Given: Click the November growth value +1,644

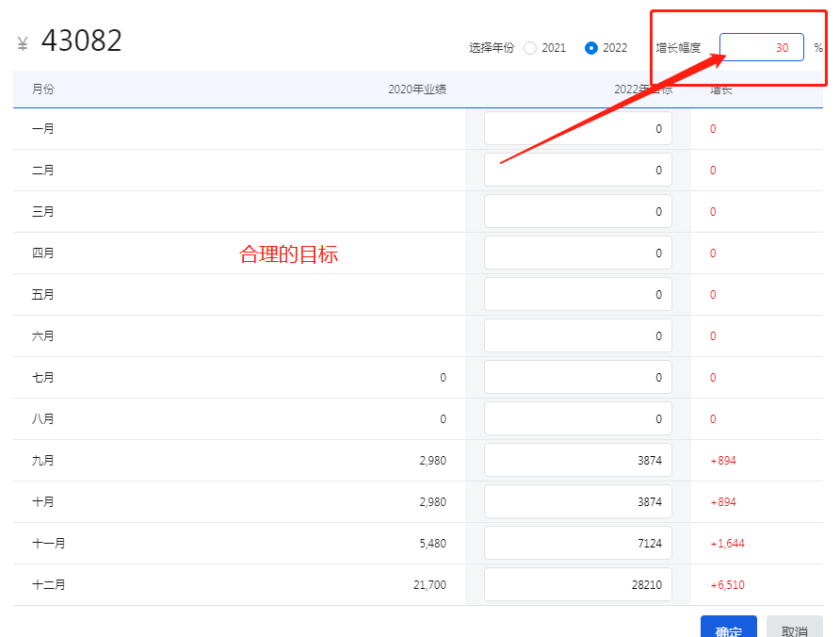Looking at the screenshot, I should pos(728,544).
